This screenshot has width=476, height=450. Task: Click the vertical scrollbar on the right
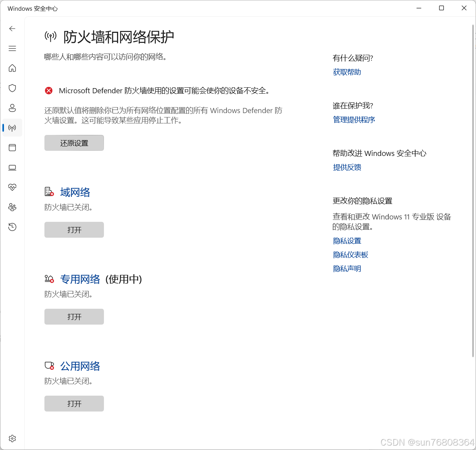click(x=473, y=190)
